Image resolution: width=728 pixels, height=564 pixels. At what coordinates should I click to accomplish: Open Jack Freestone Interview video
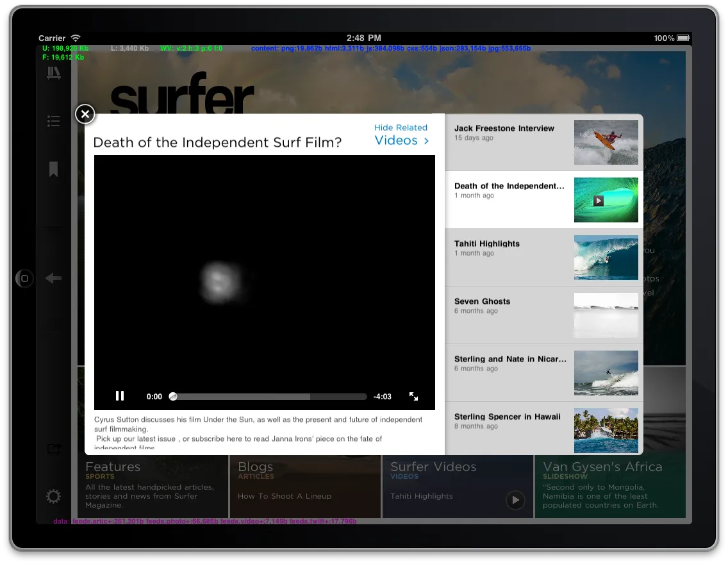(x=543, y=142)
